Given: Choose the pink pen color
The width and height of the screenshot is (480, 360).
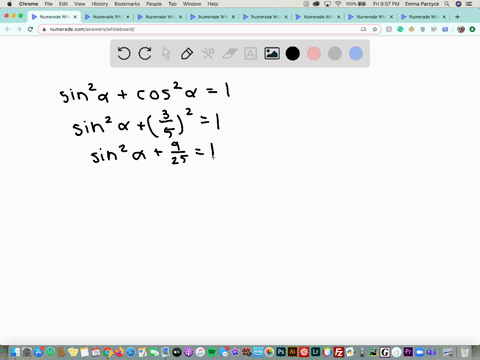Looking at the screenshot, I should 314,53.
